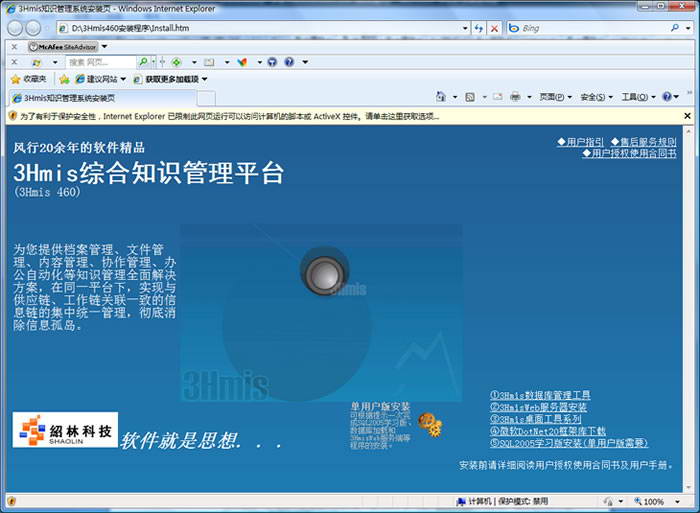Click the Print icon in command bar
700x513 pixels.
tap(515, 96)
